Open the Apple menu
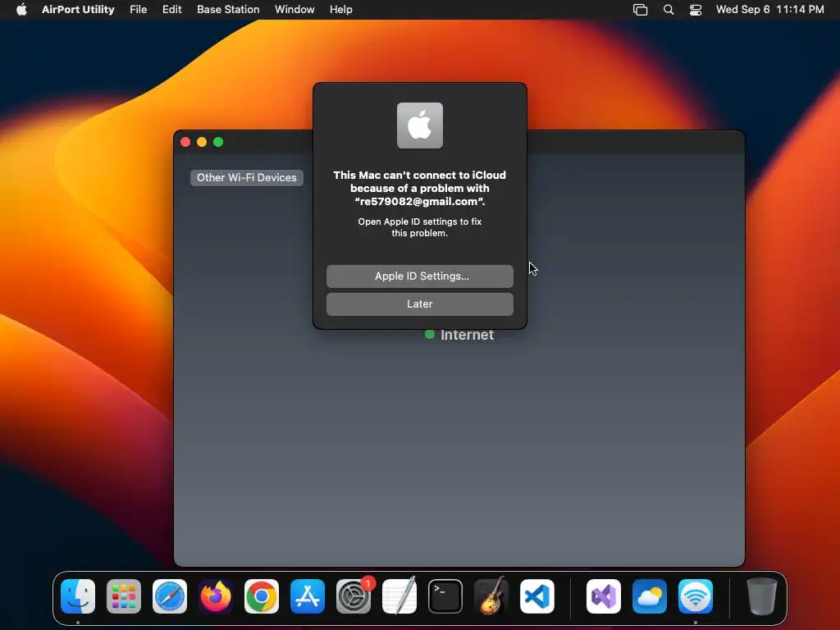Viewport: 840px width, 630px height. [x=21, y=9]
